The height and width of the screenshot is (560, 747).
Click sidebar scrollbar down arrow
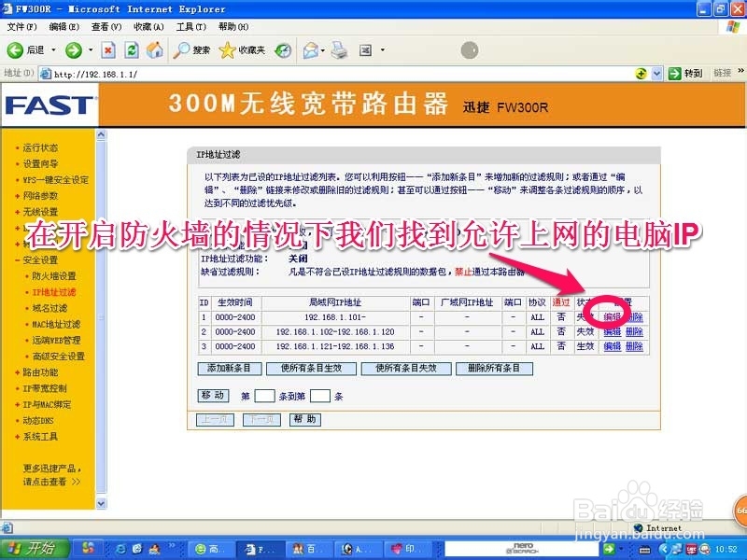pos(101,503)
